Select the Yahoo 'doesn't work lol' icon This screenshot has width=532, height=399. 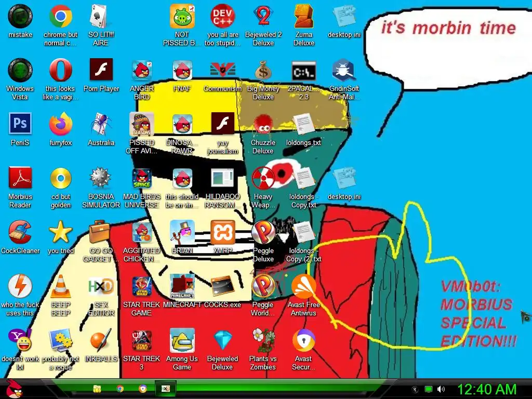pyautogui.click(x=20, y=340)
